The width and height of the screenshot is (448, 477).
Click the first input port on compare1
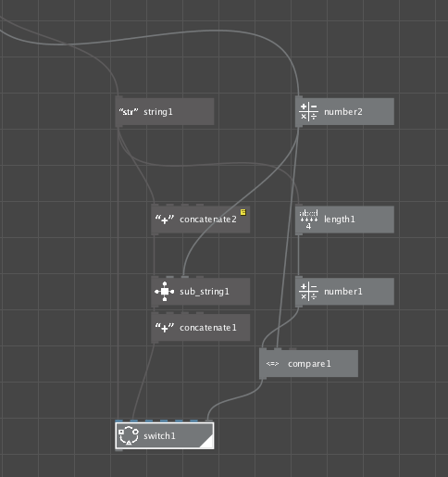pyautogui.click(x=263, y=349)
